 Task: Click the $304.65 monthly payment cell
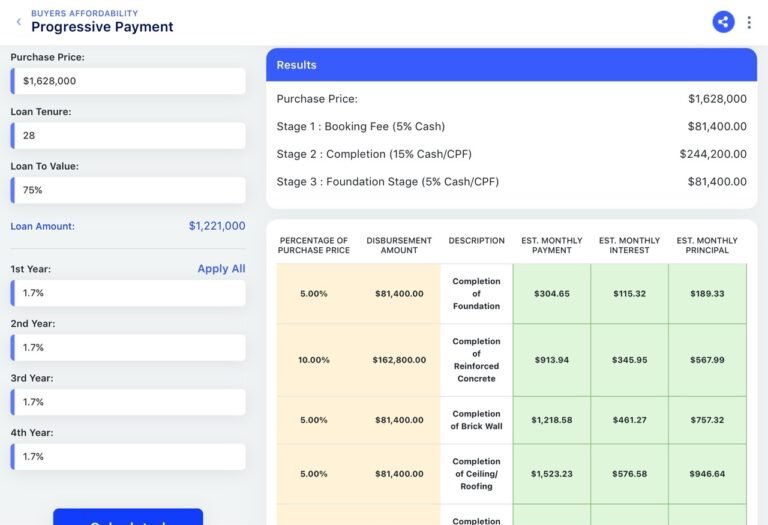(x=552, y=293)
